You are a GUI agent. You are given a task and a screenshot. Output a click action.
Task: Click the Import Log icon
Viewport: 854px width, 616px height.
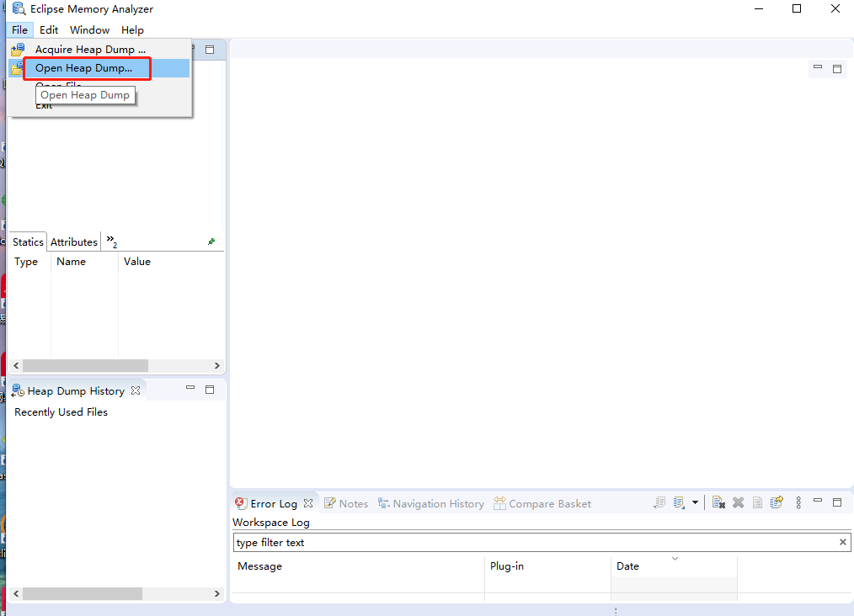coord(679,502)
